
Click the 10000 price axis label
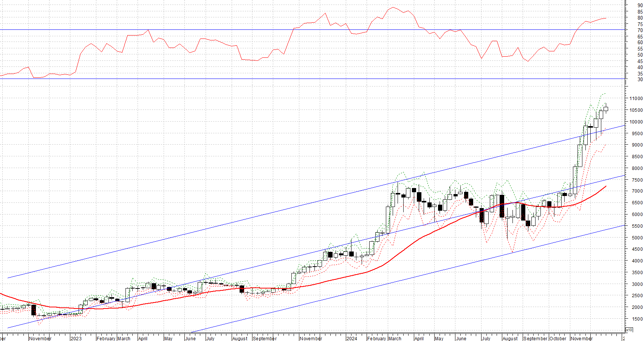636,122
